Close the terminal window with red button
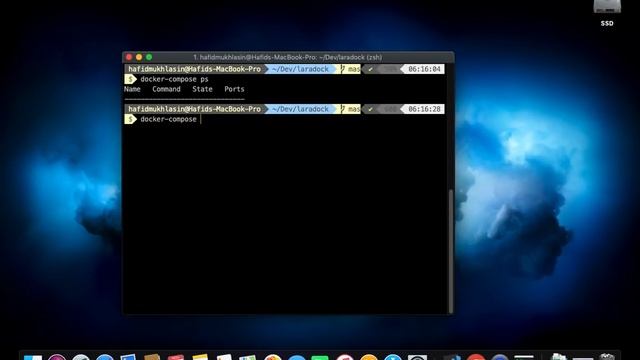This screenshot has width=640, height=360. click(129, 57)
